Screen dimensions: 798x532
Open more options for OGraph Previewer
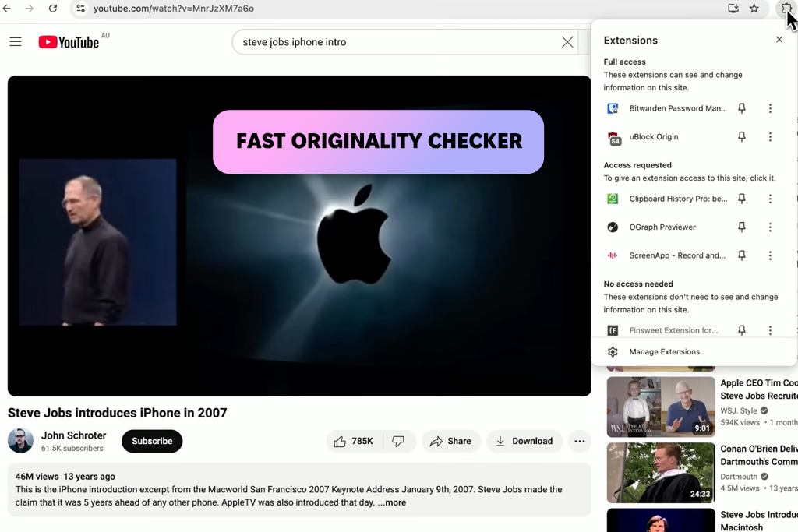(x=770, y=227)
